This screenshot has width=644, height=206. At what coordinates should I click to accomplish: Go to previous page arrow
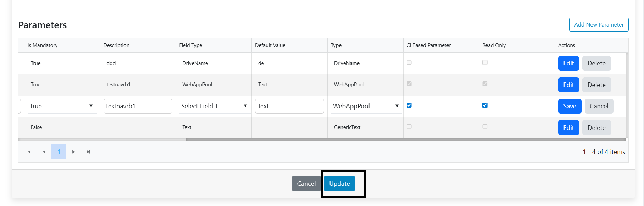pos(44,152)
